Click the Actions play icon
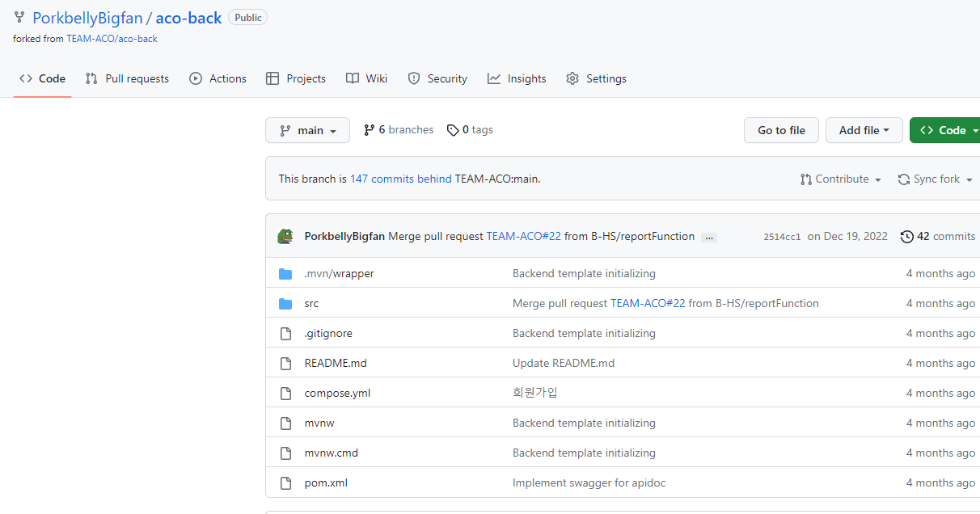Screen dimensions: 980x514 tap(196, 78)
